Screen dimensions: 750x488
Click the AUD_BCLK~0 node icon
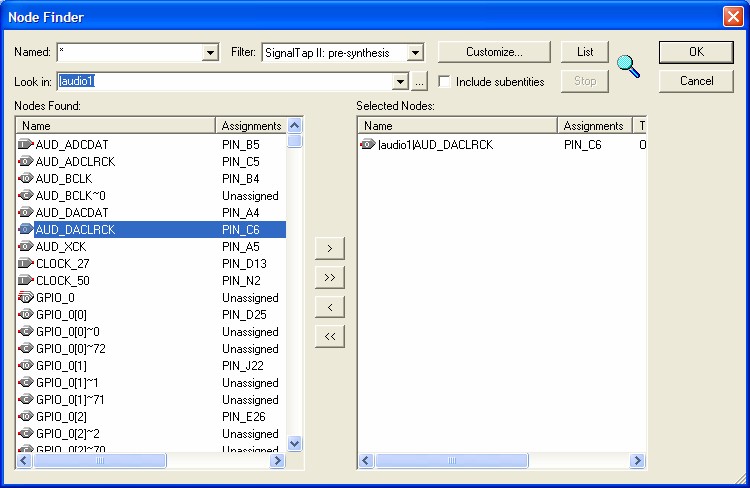click(26, 196)
